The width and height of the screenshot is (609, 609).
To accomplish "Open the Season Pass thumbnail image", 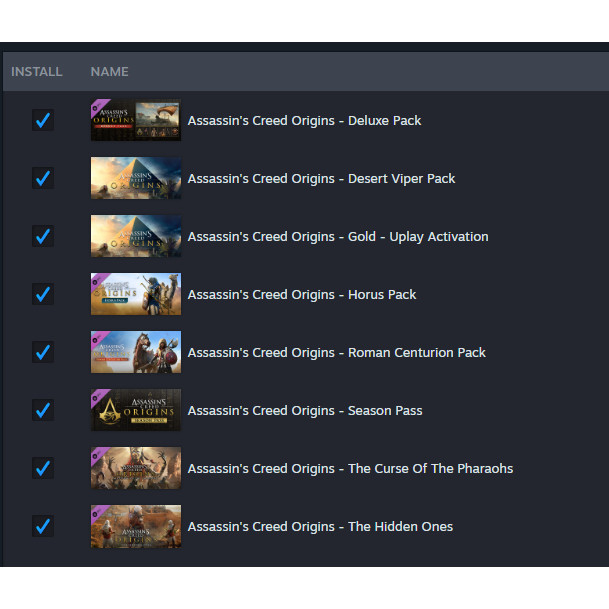I will tap(136, 410).
